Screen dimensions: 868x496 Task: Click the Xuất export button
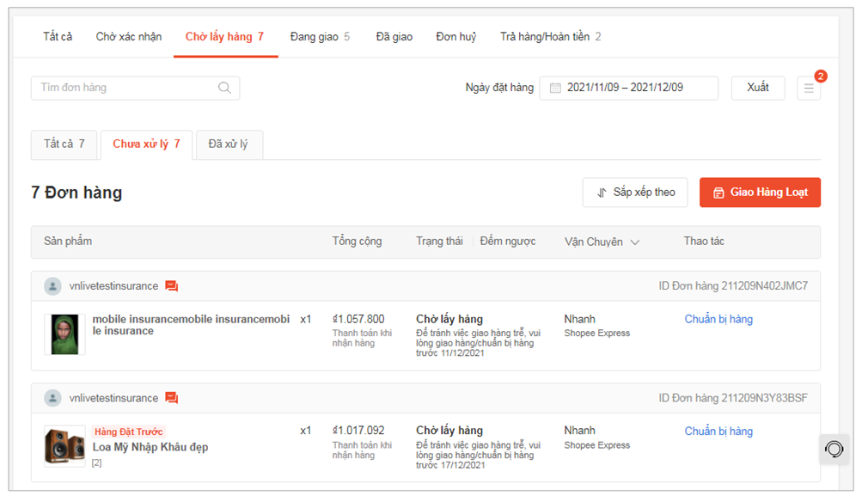click(757, 88)
